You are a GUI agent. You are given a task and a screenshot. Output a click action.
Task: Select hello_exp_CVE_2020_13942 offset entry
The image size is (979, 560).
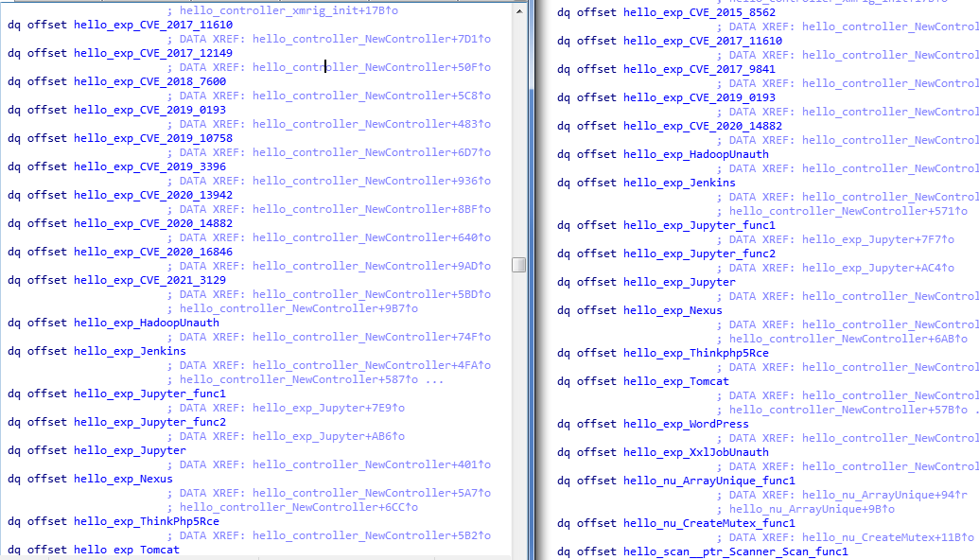click(153, 195)
